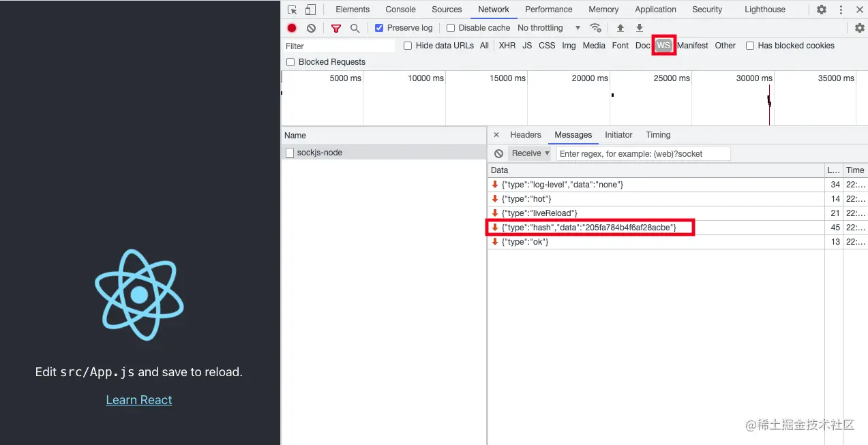Stop recording with the red record button
This screenshot has width=868, height=445.
click(x=292, y=28)
